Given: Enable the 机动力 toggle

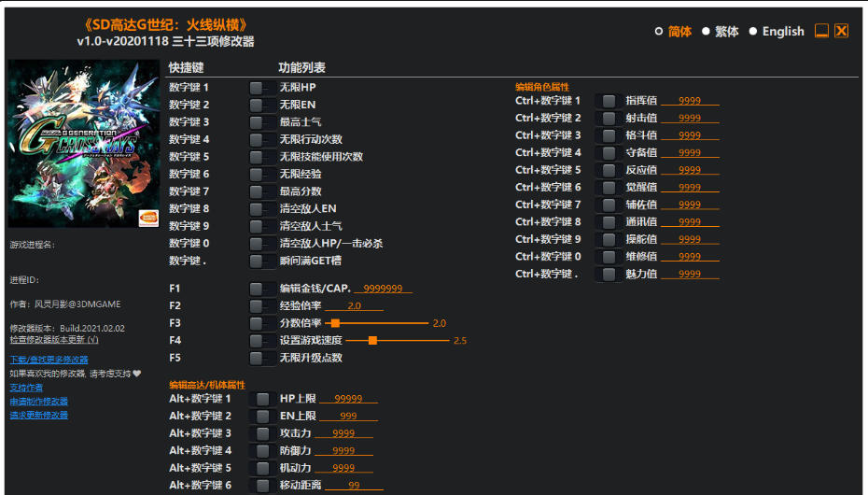Looking at the screenshot, I should point(262,468).
